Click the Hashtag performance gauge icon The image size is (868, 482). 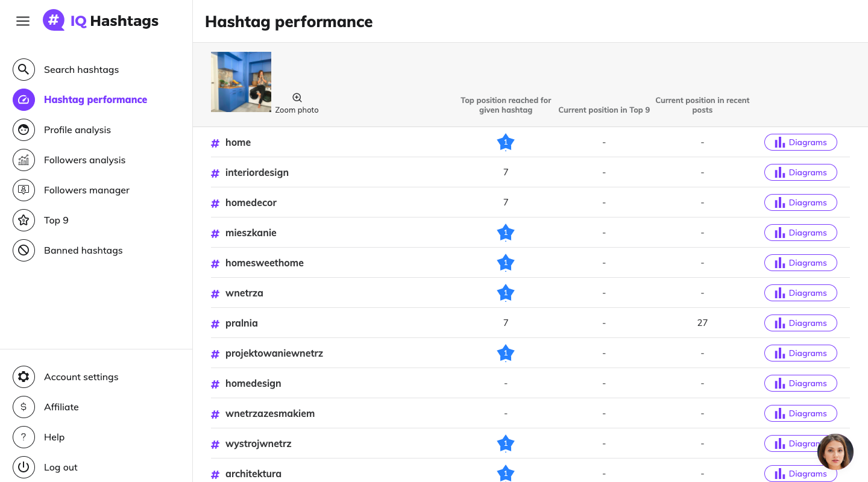(24, 99)
